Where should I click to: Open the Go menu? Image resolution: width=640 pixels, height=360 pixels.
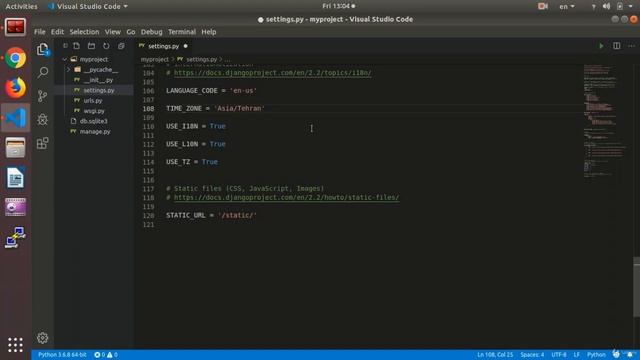[x=131, y=32]
